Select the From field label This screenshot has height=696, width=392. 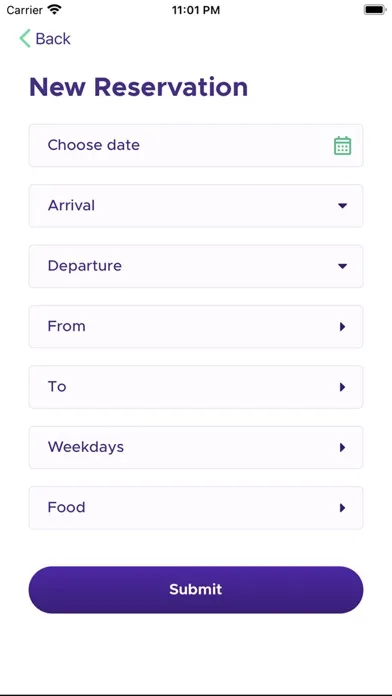(x=67, y=326)
